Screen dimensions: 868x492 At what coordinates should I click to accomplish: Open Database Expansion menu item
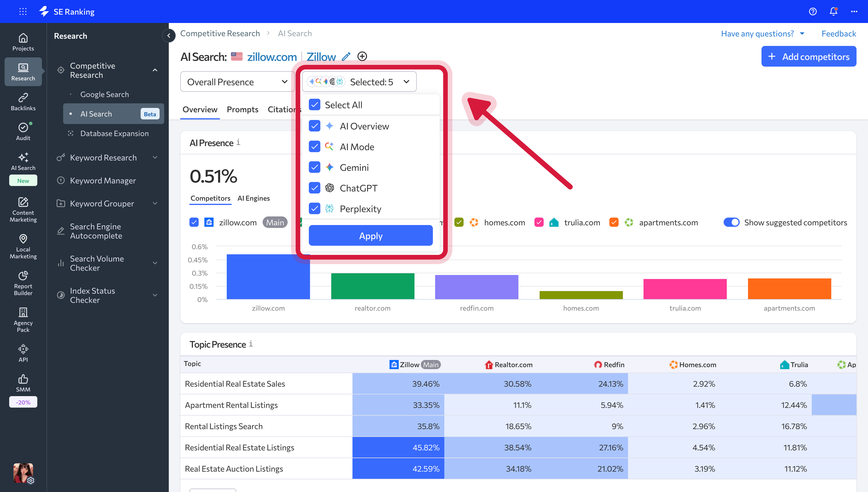114,133
